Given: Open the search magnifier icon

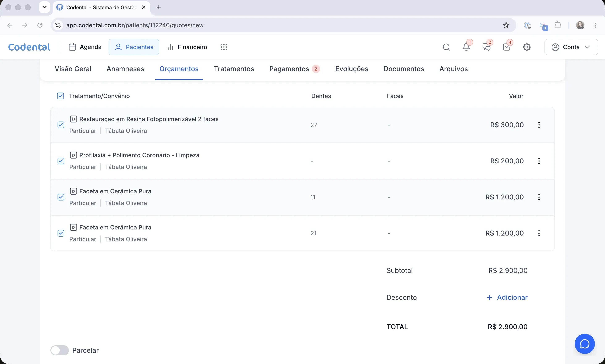Looking at the screenshot, I should click(446, 47).
